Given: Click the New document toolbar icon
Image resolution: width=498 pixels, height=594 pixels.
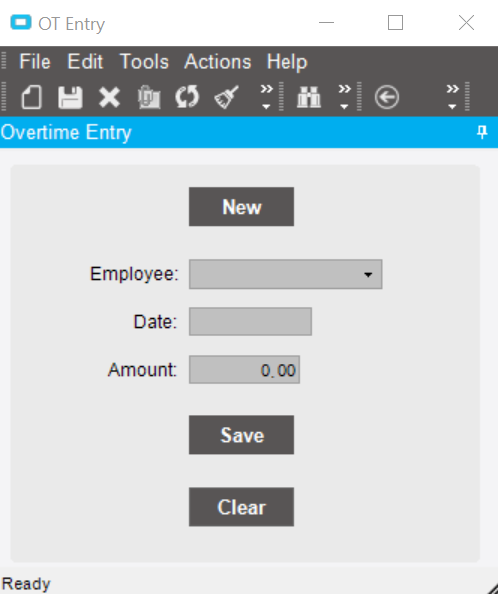Looking at the screenshot, I should (32, 97).
